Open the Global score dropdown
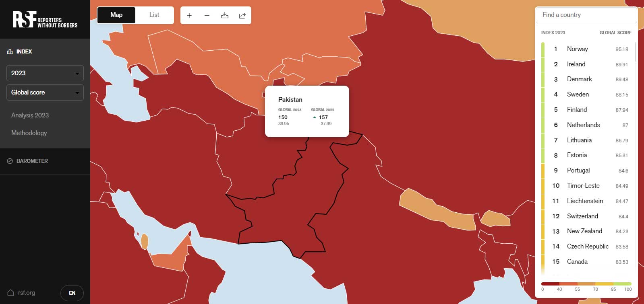Image resolution: width=644 pixels, height=304 pixels. pos(45,92)
